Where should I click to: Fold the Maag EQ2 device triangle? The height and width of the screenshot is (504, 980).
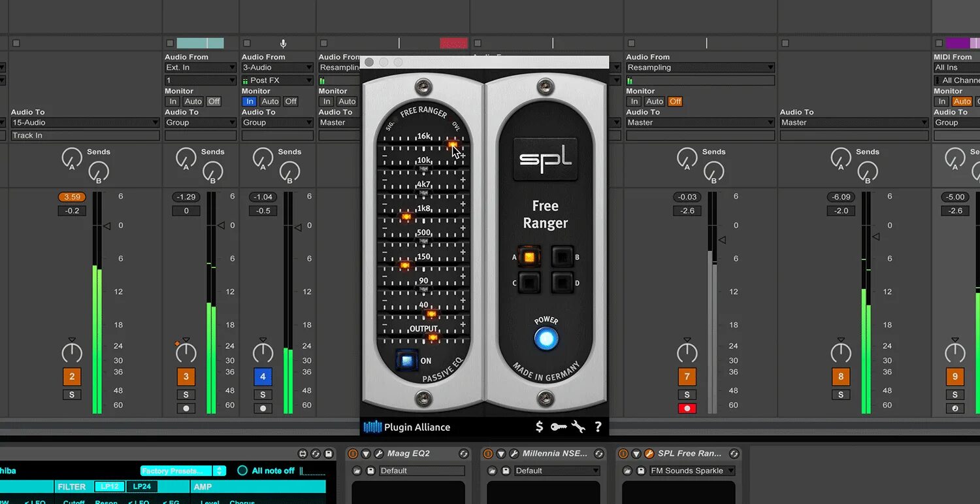366,454
